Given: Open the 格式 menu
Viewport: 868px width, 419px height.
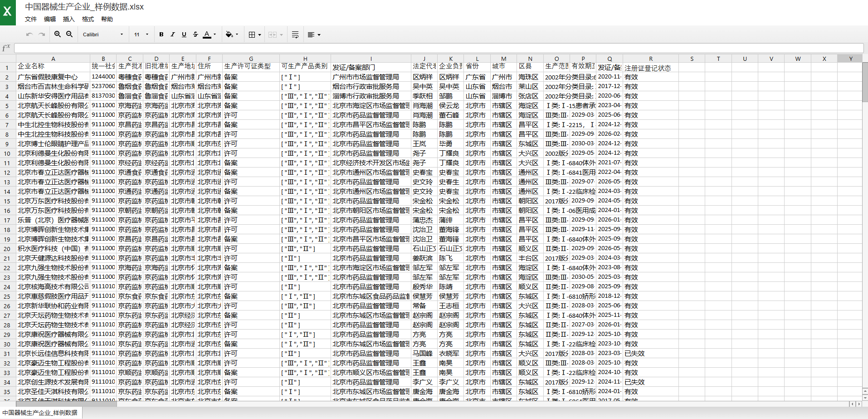Looking at the screenshot, I should click(88, 19).
